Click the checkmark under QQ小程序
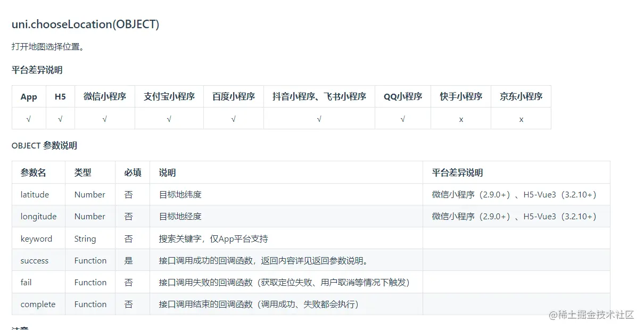This screenshot has height=330, width=644. point(403,119)
